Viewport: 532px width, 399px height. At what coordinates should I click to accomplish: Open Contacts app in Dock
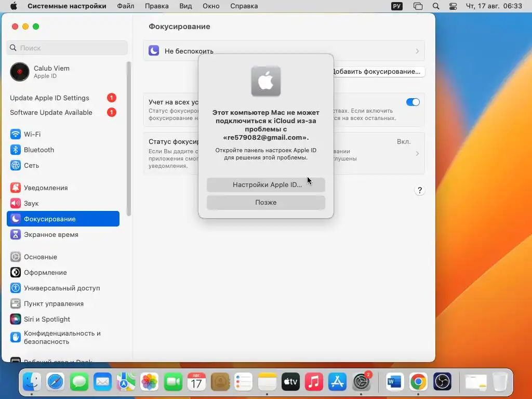pos(220,382)
